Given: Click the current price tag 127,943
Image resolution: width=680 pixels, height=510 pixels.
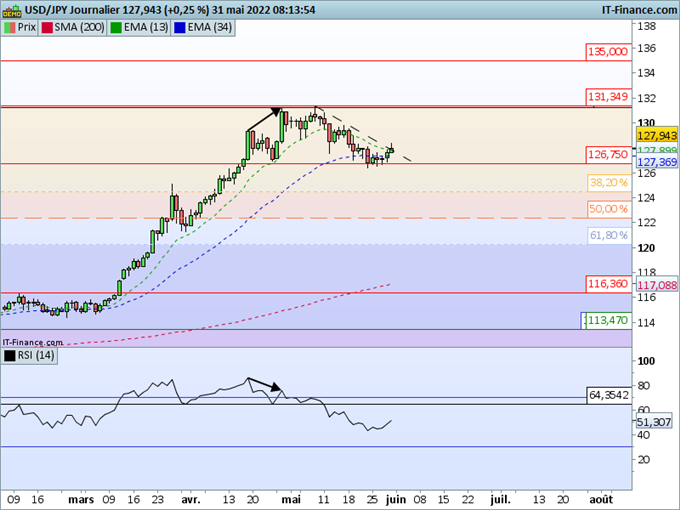Looking at the screenshot, I should click(x=657, y=136).
